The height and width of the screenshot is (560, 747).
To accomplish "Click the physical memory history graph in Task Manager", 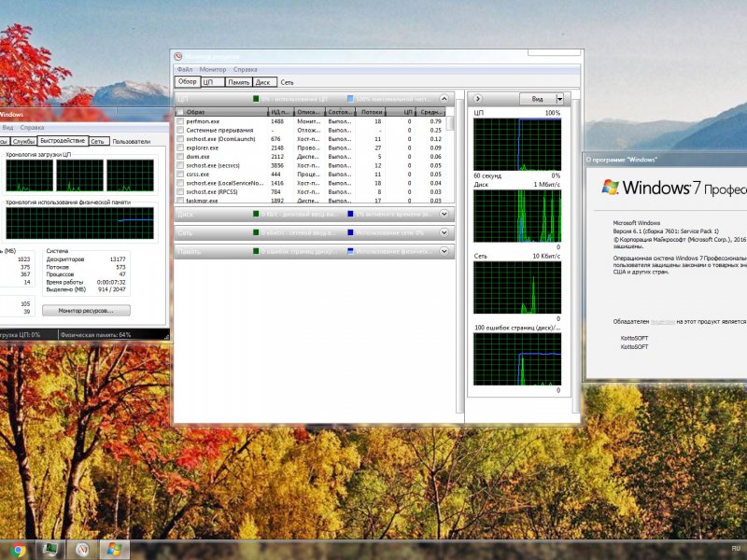I will coord(80,223).
